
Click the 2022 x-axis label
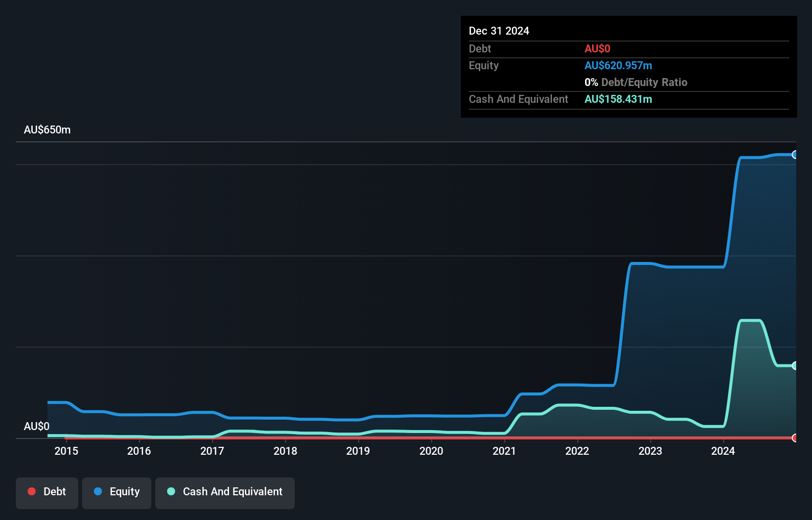(x=577, y=451)
